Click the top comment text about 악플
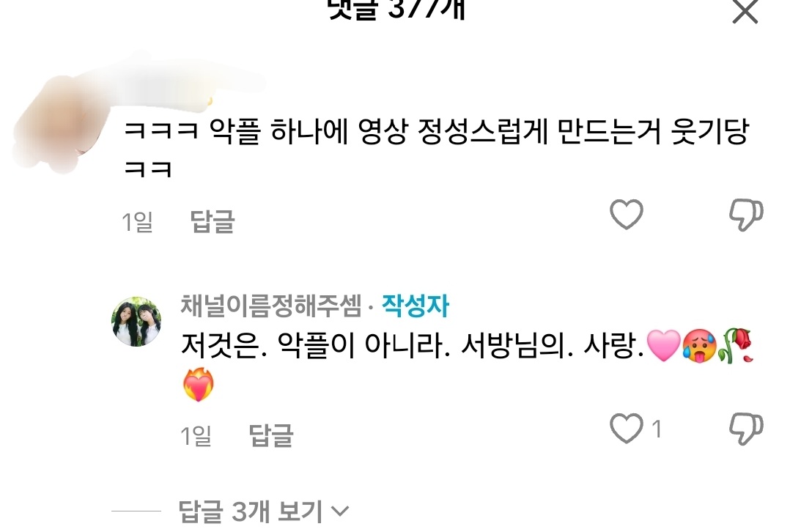This screenshot has width=790, height=532. 437,149
